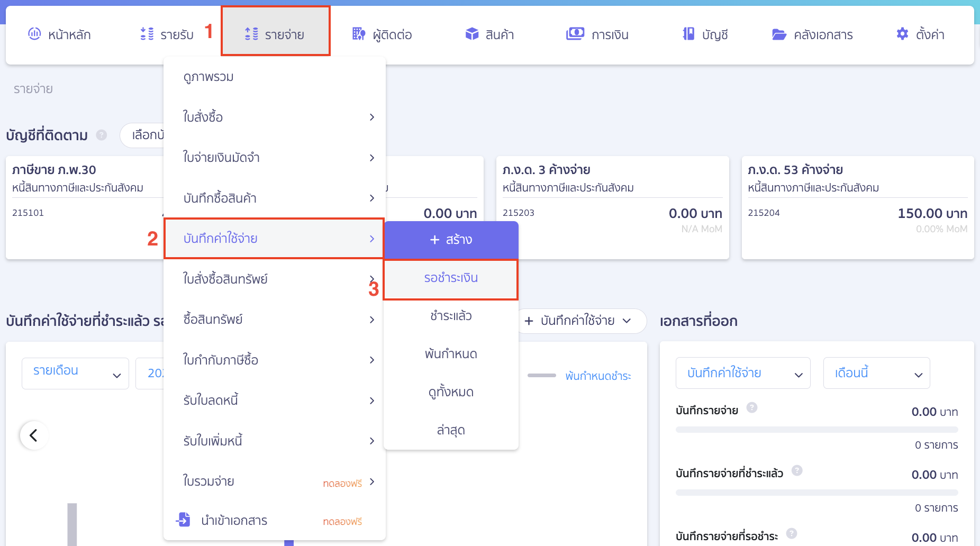Open the การเงิน tab
The height and width of the screenshot is (546, 980).
click(x=597, y=34)
